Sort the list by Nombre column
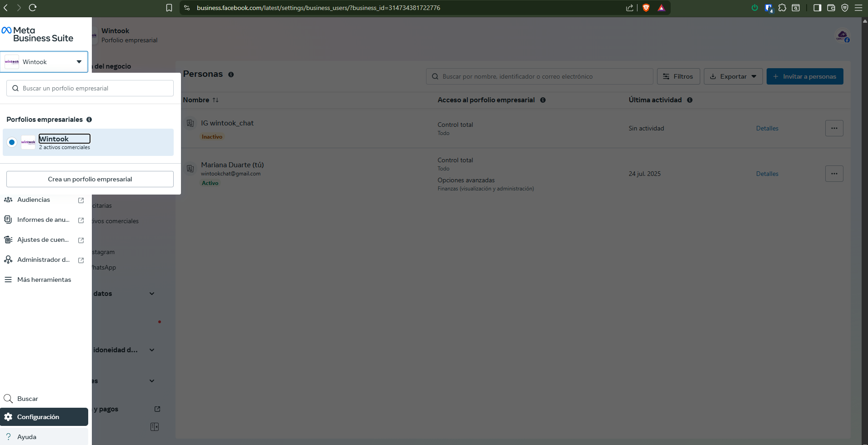 216,100
